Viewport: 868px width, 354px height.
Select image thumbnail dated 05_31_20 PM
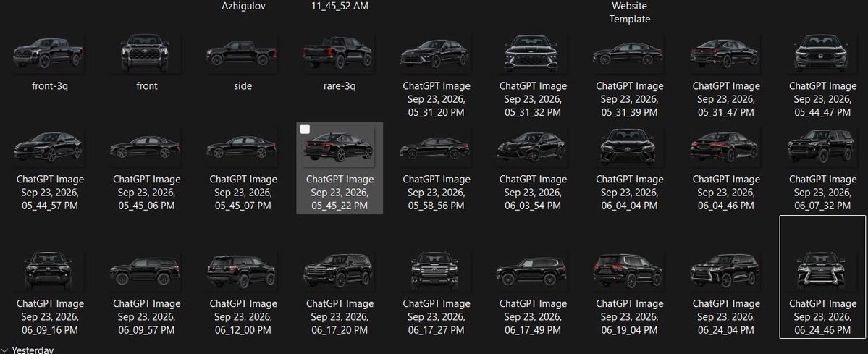click(x=436, y=53)
